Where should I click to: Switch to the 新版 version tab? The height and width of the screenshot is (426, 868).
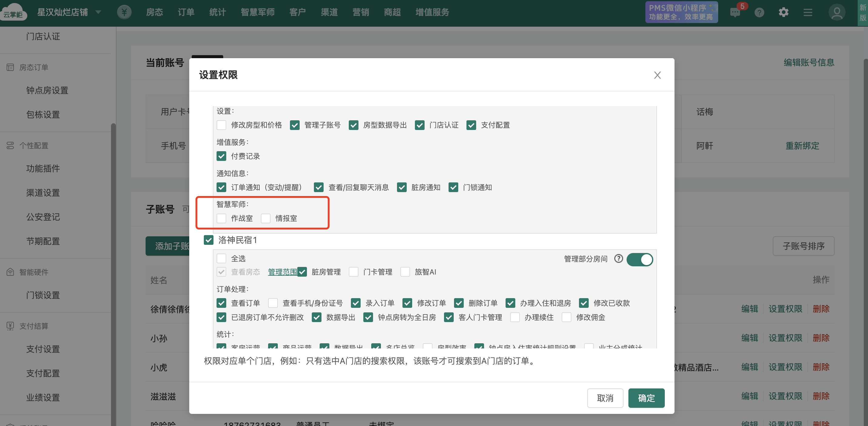(863, 12)
